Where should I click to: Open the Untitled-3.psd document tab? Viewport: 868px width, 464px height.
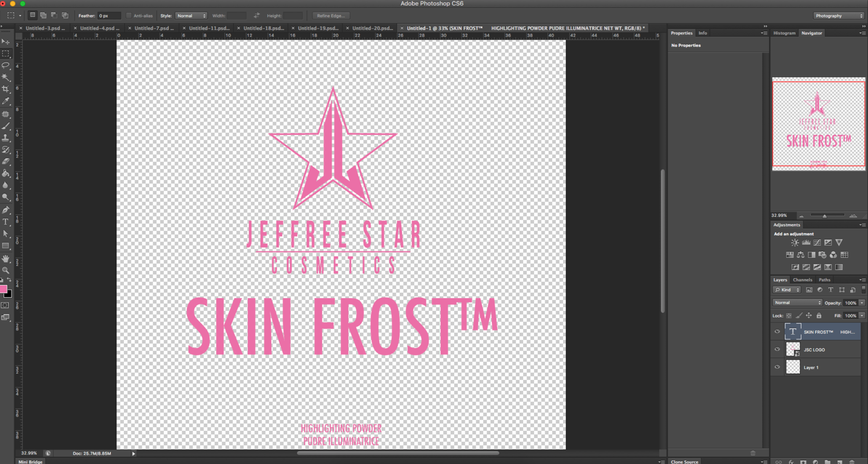coord(45,28)
